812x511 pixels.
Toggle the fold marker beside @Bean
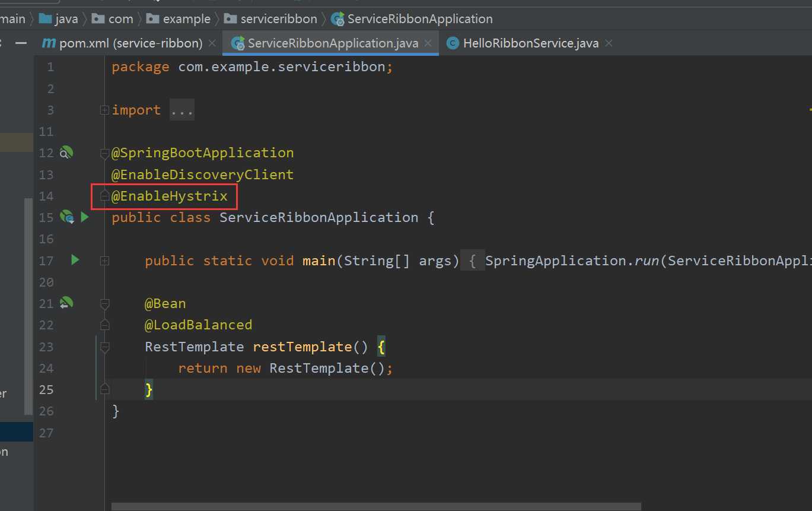(104, 304)
